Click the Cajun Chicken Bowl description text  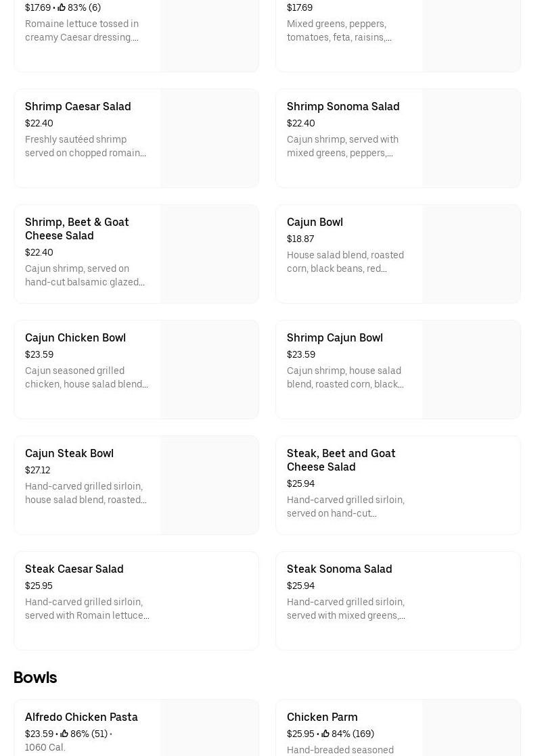click(x=87, y=378)
